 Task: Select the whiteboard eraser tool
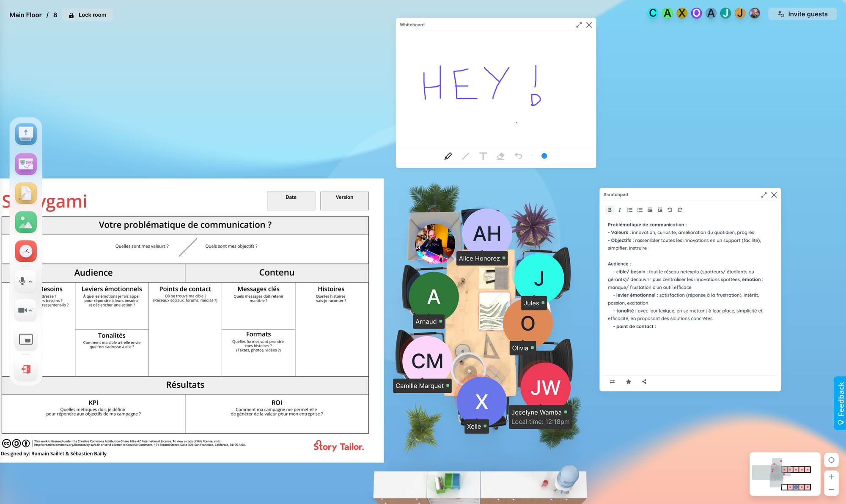click(x=500, y=156)
